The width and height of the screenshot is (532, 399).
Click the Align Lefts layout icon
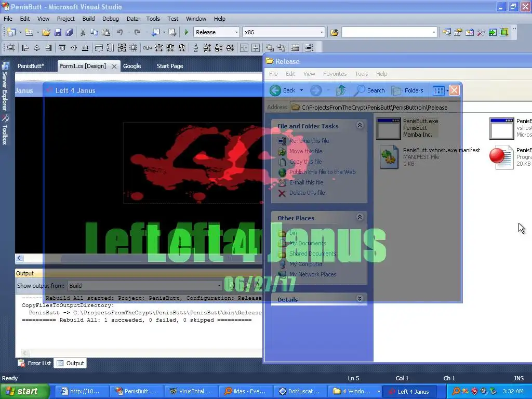click(x=25, y=48)
